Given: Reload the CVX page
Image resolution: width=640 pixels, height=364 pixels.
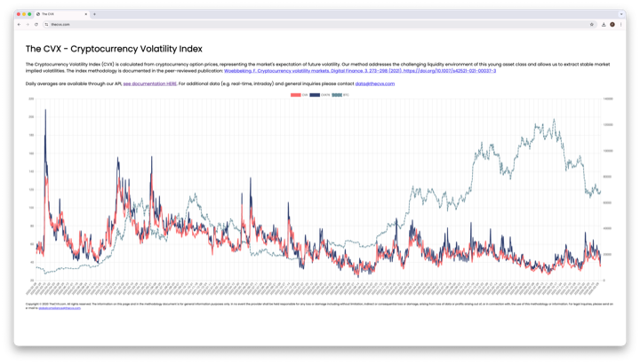Looking at the screenshot, I should tap(36, 25).
